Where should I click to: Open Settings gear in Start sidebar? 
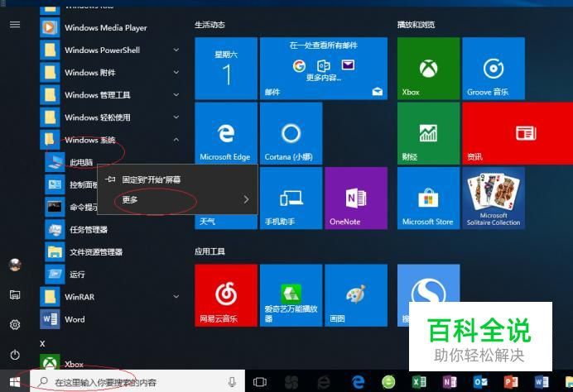pyautogui.click(x=15, y=324)
